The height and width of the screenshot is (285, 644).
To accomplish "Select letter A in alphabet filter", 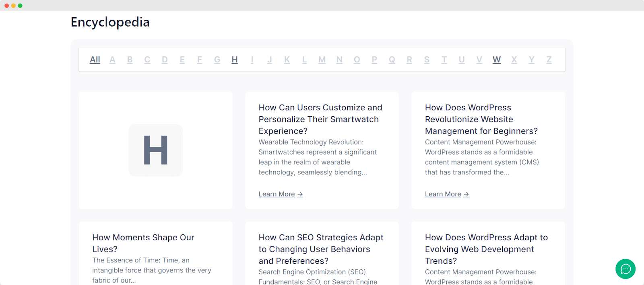I will (x=112, y=60).
